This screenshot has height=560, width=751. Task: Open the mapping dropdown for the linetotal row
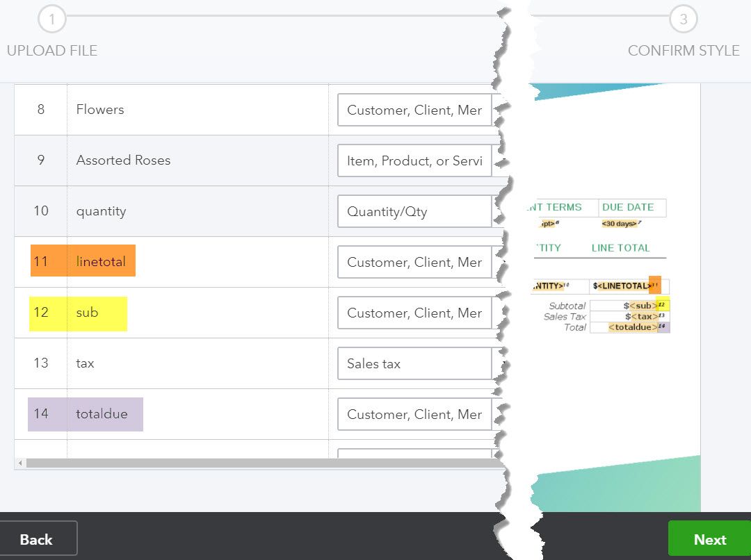click(418, 263)
